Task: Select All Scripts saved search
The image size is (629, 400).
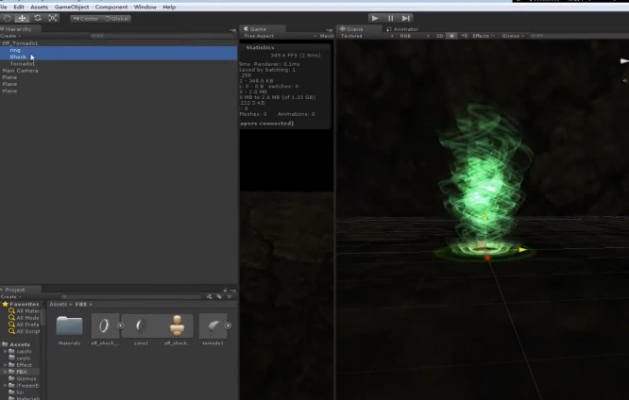Action: tap(24, 331)
